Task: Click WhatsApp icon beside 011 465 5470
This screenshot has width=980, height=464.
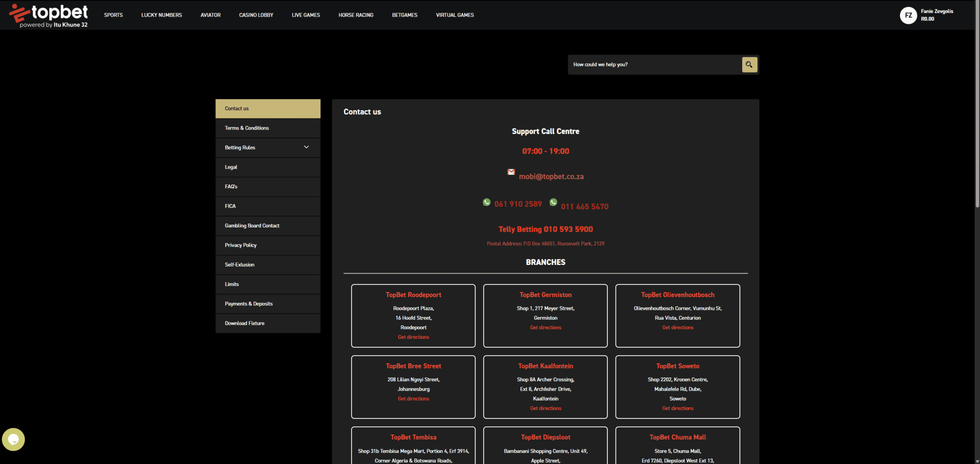Action: point(553,202)
